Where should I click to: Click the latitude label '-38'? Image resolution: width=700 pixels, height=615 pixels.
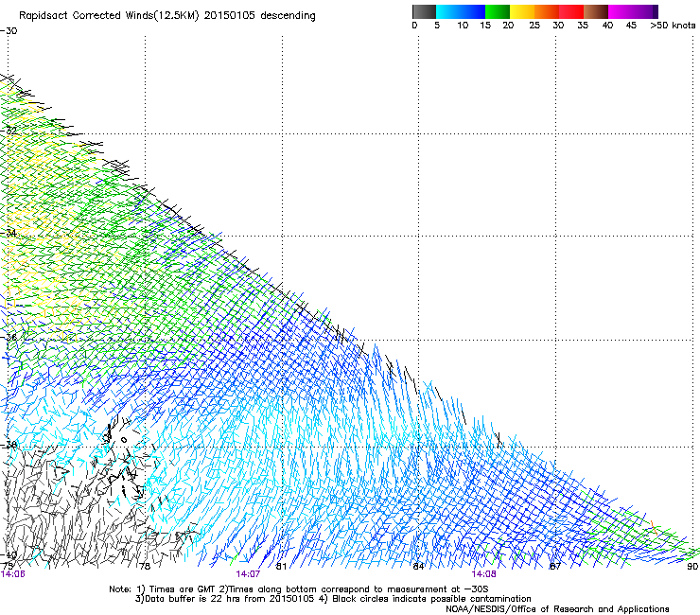[9, 445]
